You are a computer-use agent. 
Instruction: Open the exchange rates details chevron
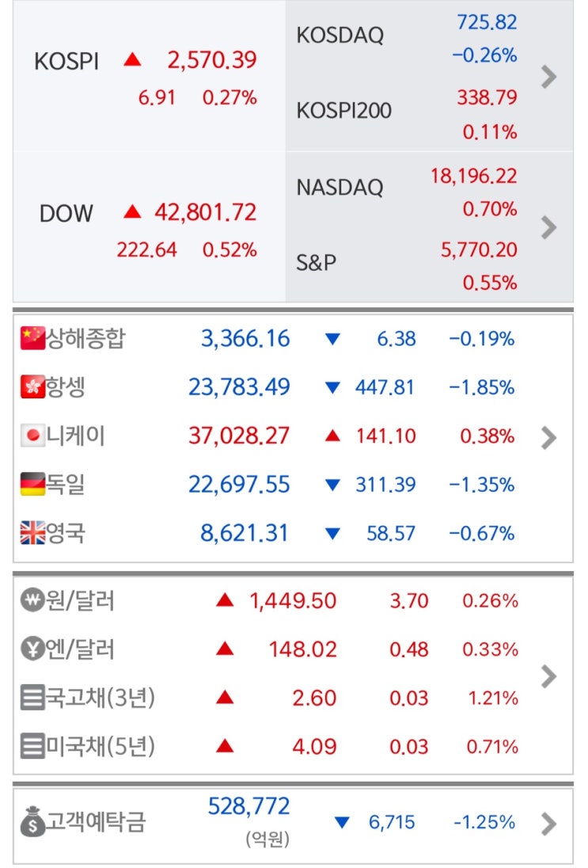[x=548, y=676]
